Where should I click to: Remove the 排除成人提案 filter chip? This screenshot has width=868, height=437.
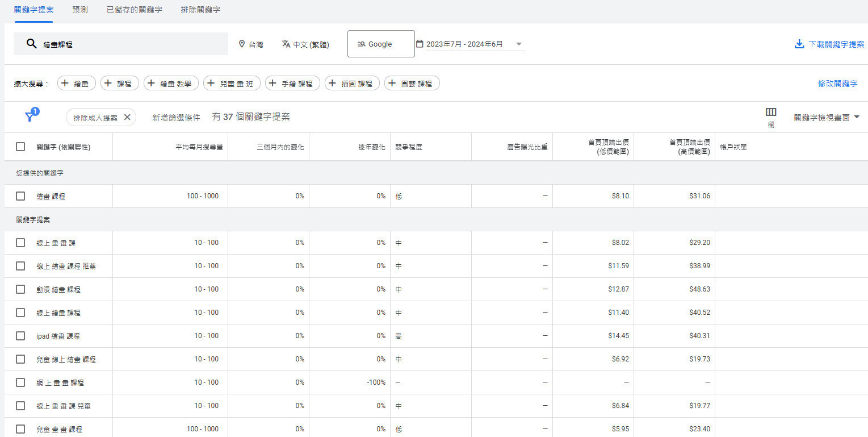[x=127, y=117]
